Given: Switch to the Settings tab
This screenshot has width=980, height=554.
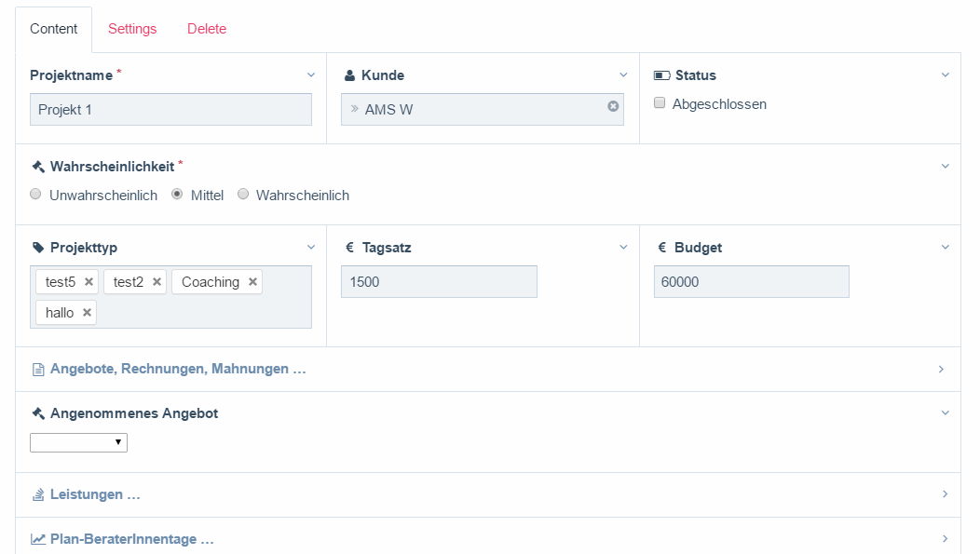Looking at the screenshot, I should click(132, 29).
